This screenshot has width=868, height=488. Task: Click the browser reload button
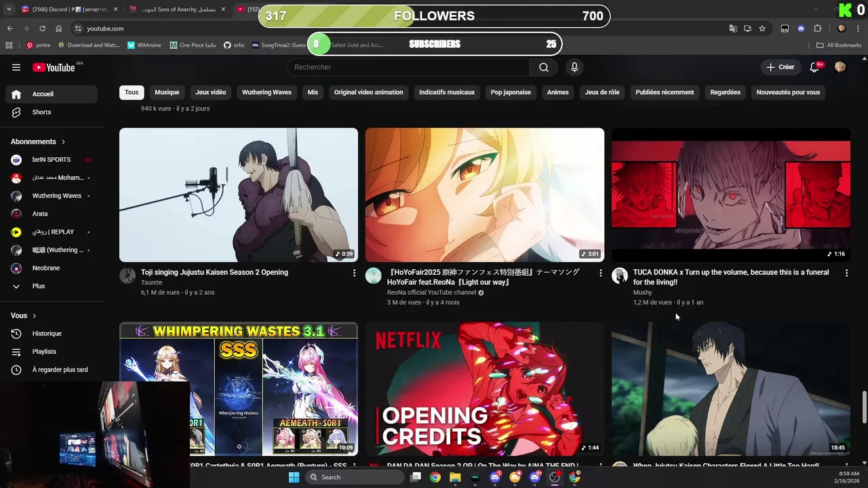point(42,28)
